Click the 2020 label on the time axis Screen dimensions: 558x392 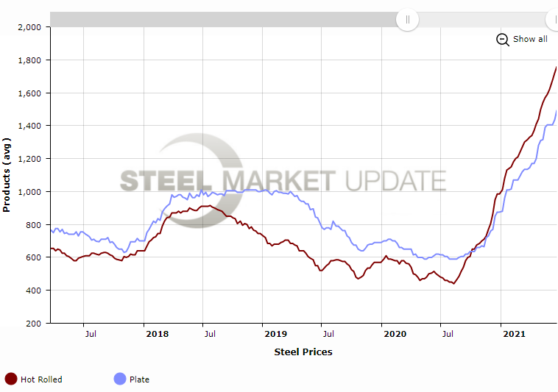pyautogui.click(x=395, y=334)
